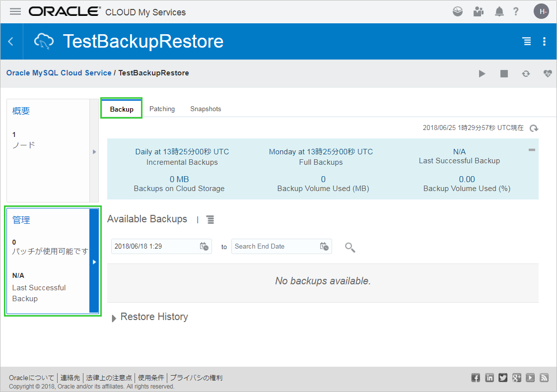
Task: Open Facebook footer icon
Action: [x=476, y=378]
